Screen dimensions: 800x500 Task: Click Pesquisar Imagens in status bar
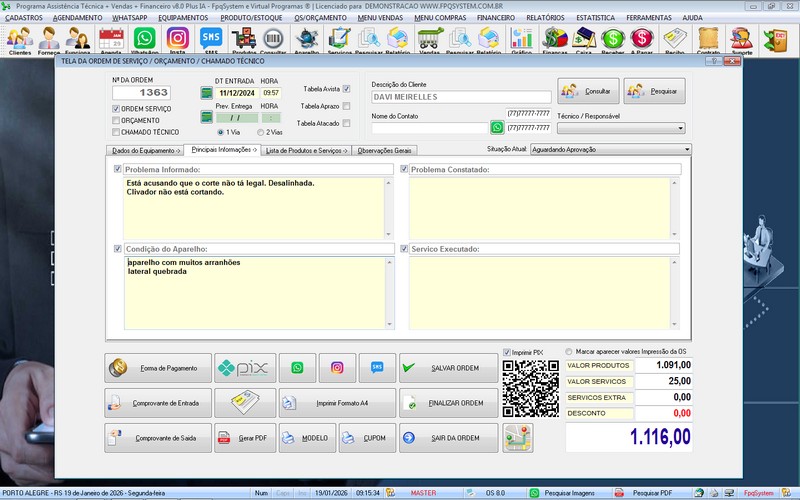[x=569, y=493]
